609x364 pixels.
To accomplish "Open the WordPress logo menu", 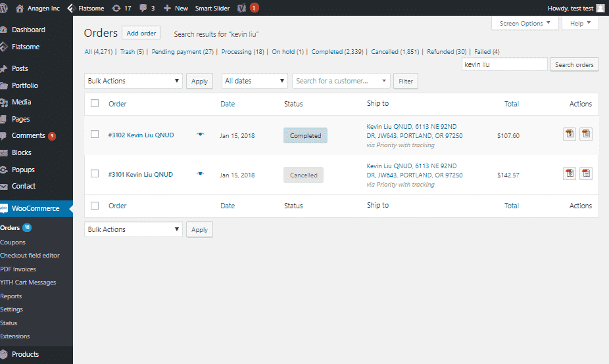I will (x=3, y=8).
